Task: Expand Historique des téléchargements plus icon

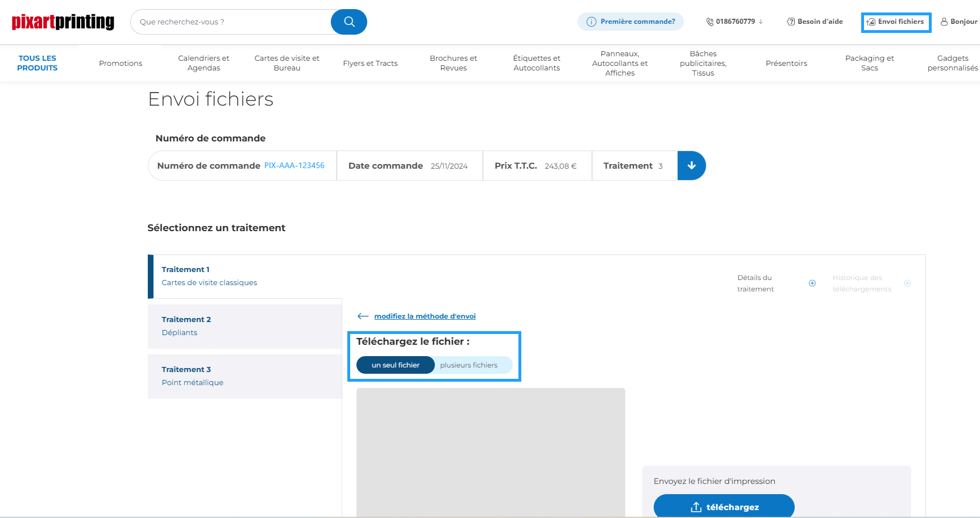Action: pyautogui.click(x=907, y=283)
